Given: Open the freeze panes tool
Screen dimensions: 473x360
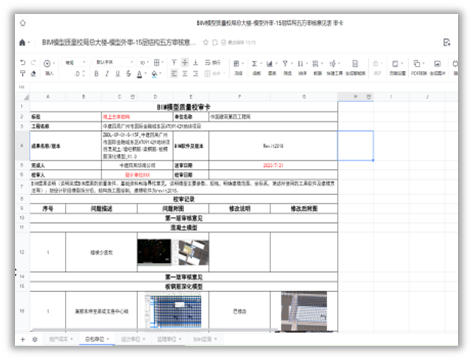Looking at the screenshot, I should [238, 67].
